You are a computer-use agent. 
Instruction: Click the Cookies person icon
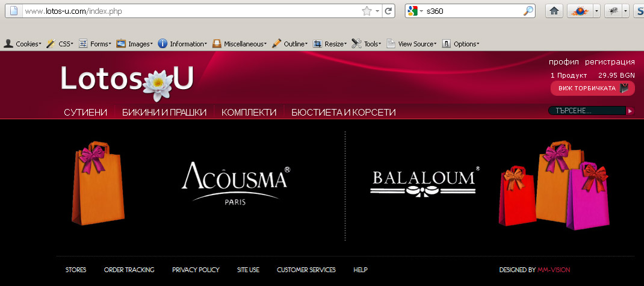point(8,43)
